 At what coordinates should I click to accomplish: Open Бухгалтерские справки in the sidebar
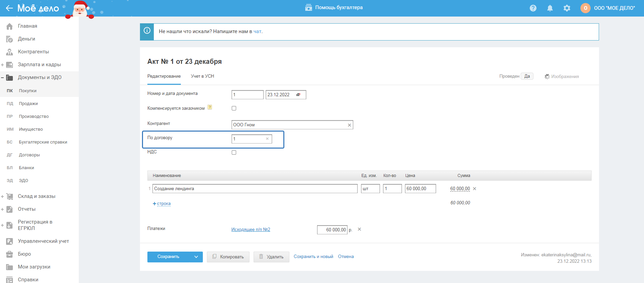coord(43,142)
